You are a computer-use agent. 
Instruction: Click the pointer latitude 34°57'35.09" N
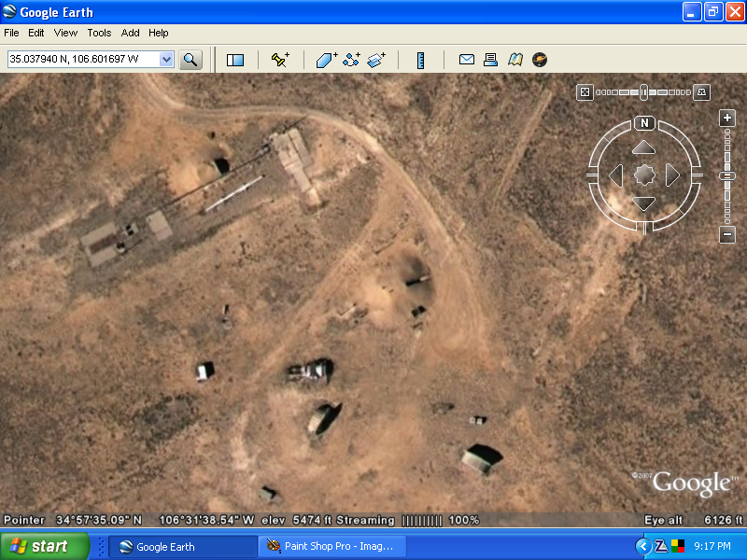pyautogui.click(x=99, y=520)
